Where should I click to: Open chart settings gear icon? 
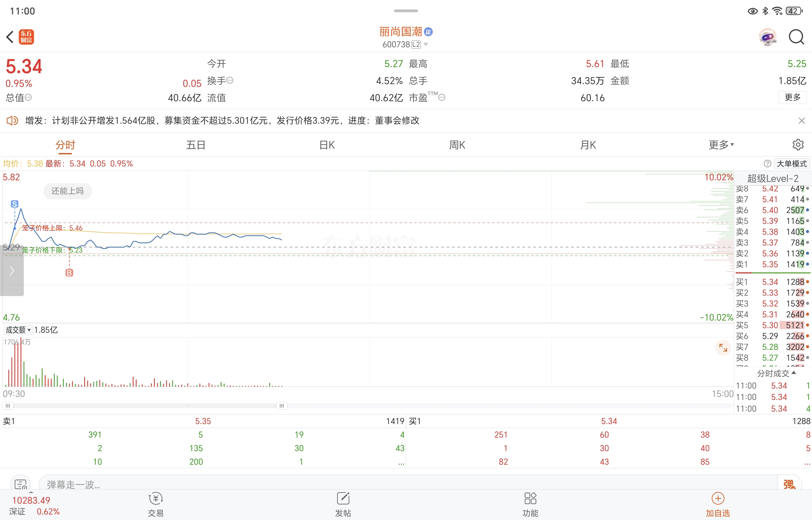(798, 145)
